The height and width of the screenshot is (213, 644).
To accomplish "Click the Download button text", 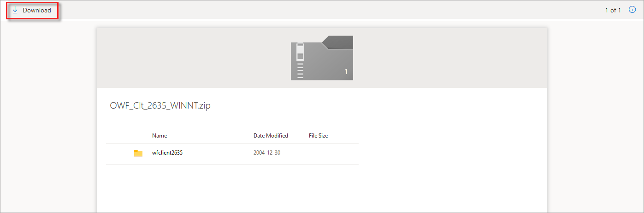I will click(37, 10).
